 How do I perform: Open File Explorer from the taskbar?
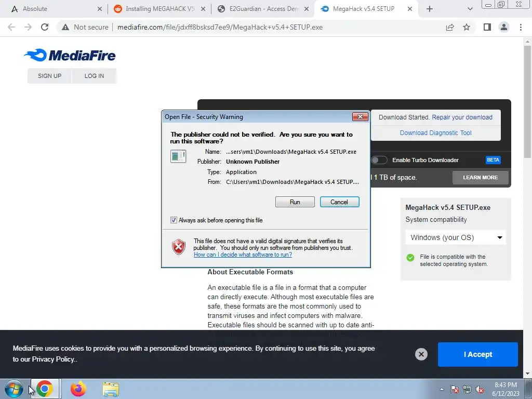tap(111, 389)
